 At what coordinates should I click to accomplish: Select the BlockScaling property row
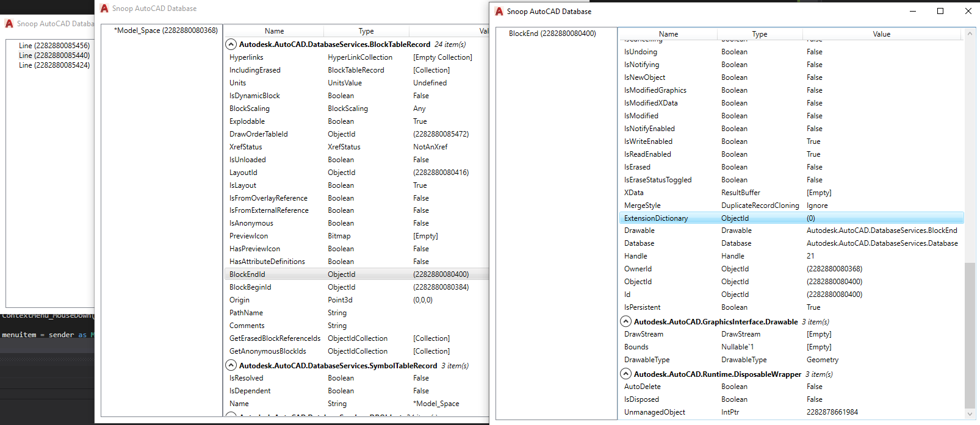(x=357, y=109)
